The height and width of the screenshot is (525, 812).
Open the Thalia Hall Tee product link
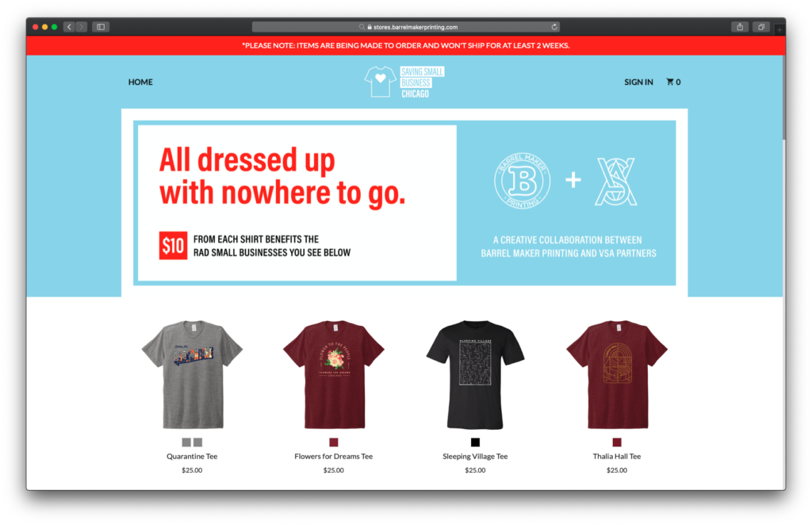click(617, 456)
